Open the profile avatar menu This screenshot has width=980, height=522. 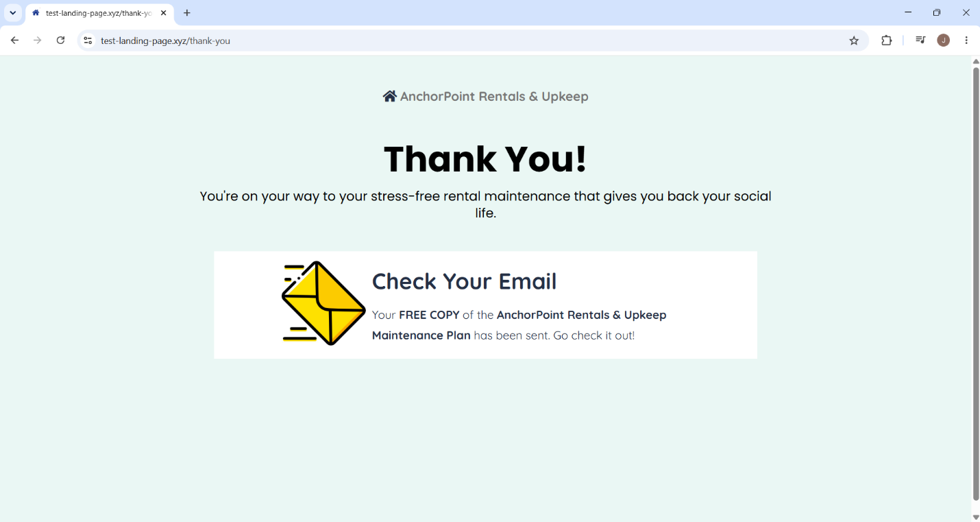pos(944,40)
